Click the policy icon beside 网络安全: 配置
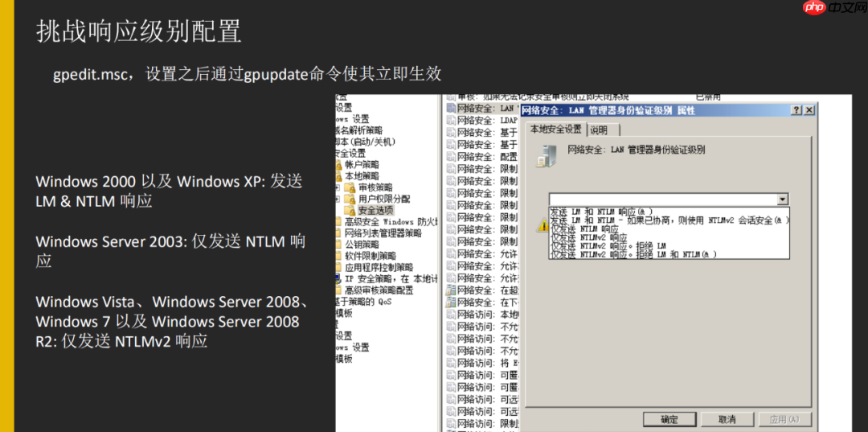 coord(452,157)
